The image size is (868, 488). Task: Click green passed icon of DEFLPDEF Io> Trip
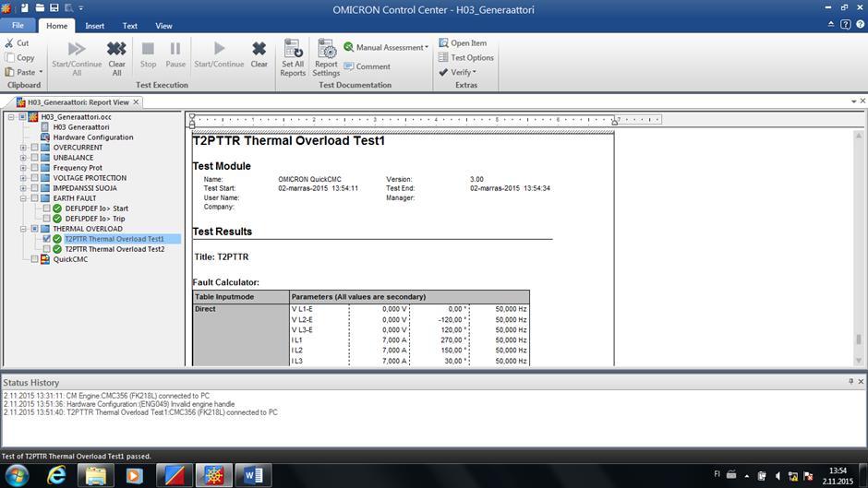pyautogui.click(x=57, y=219)
